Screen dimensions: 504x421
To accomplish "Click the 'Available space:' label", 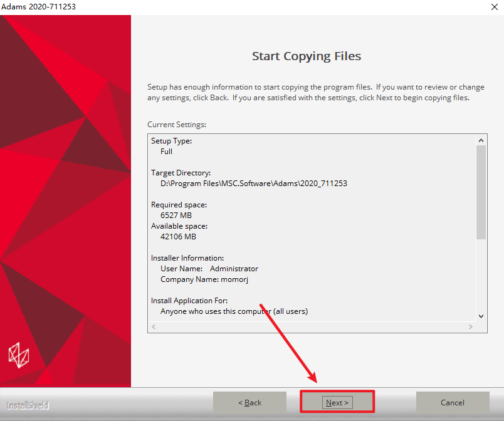I will (179, 226).
